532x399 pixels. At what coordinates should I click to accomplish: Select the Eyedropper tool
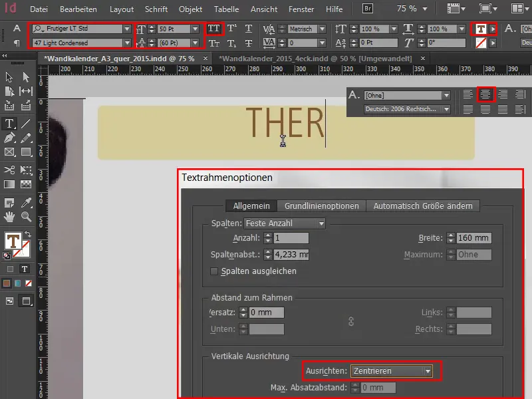coord(26,203)
